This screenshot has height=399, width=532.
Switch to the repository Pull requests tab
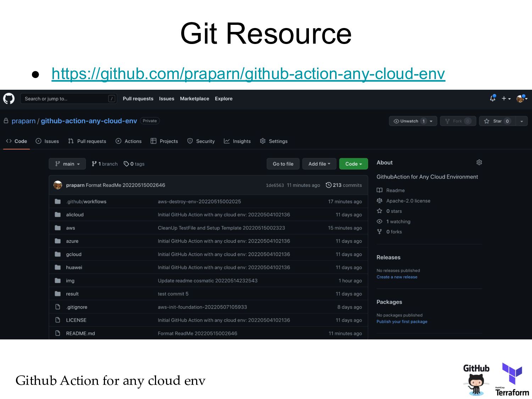[x=87, y=141]
